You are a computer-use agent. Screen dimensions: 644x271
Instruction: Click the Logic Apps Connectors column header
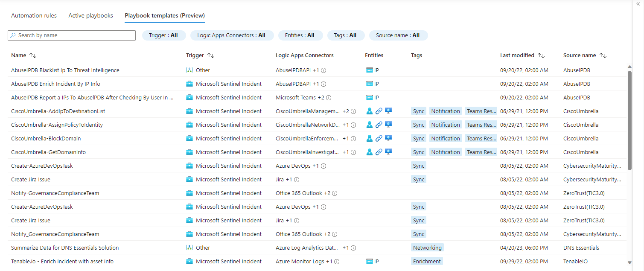(305, 55)
